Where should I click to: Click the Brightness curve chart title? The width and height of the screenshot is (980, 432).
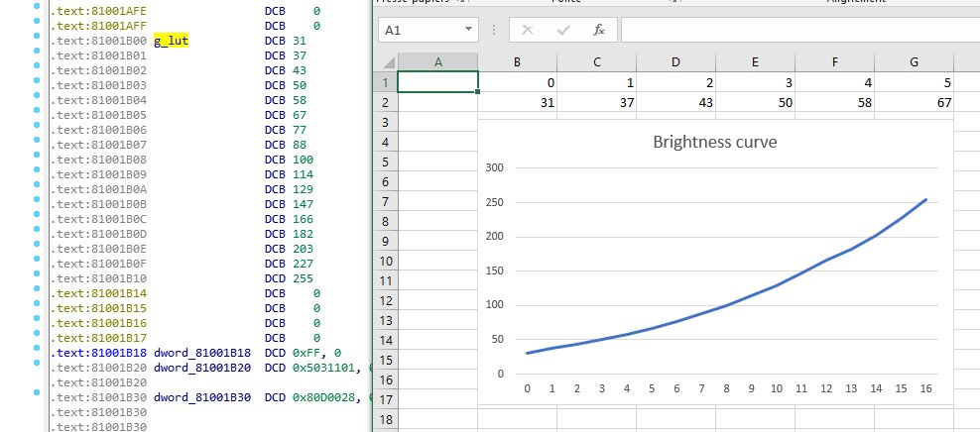tap(715, 142)
